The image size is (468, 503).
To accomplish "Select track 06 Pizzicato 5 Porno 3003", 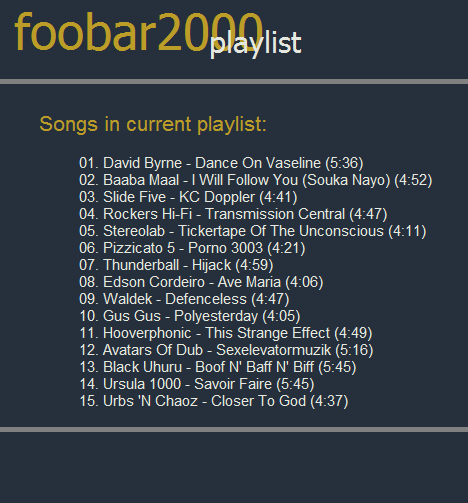I will (192, 248).
